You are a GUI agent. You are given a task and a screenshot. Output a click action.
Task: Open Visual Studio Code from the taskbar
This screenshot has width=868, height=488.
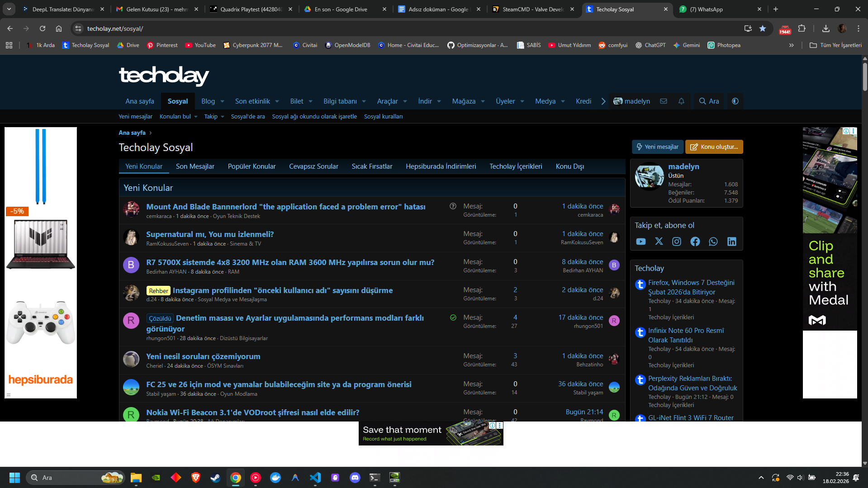[x=315, y=478]
